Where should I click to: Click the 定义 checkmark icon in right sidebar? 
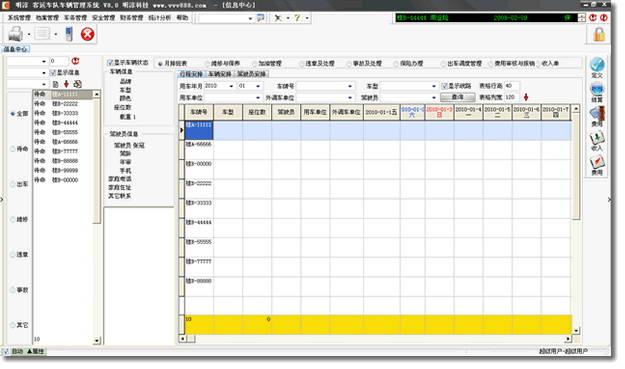[x=597, y=64]
